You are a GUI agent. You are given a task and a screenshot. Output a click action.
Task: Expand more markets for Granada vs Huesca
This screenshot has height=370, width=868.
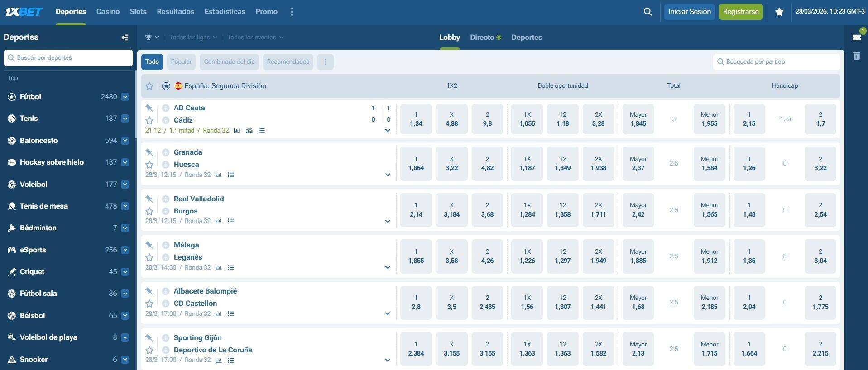pyautogui.click(x=388, y=175)
